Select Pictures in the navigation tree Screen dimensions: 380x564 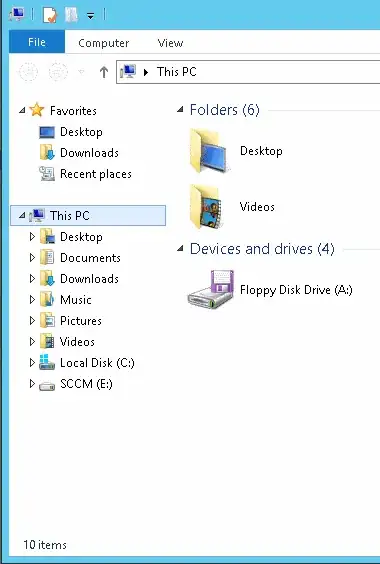(x=81, y=320)
